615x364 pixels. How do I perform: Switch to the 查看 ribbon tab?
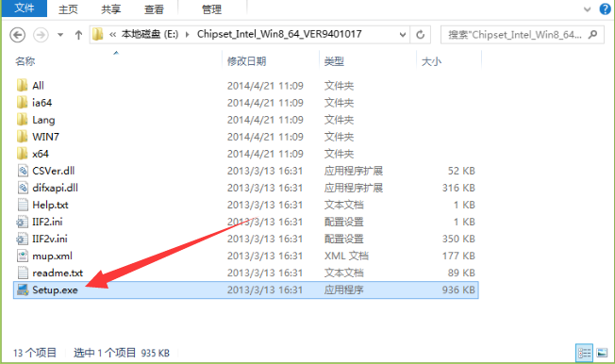click(154, 9)
